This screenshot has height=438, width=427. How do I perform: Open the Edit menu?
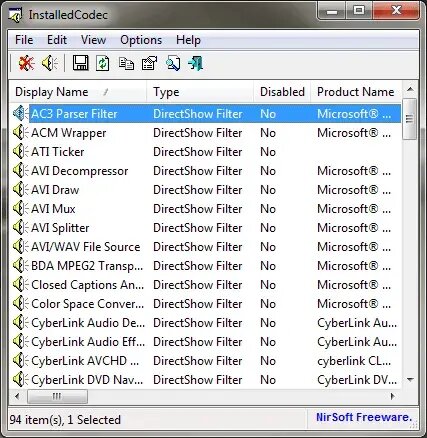[57, 40]
